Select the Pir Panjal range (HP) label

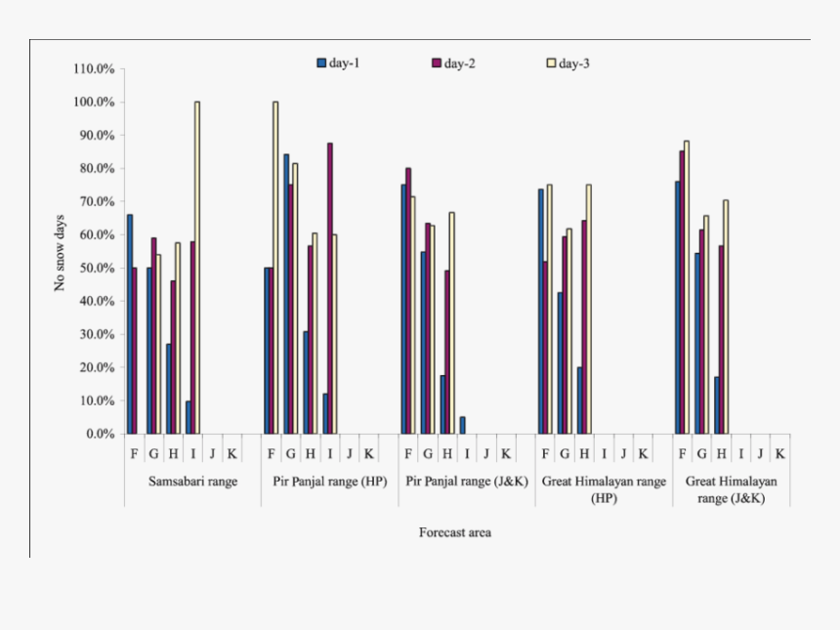329,482
